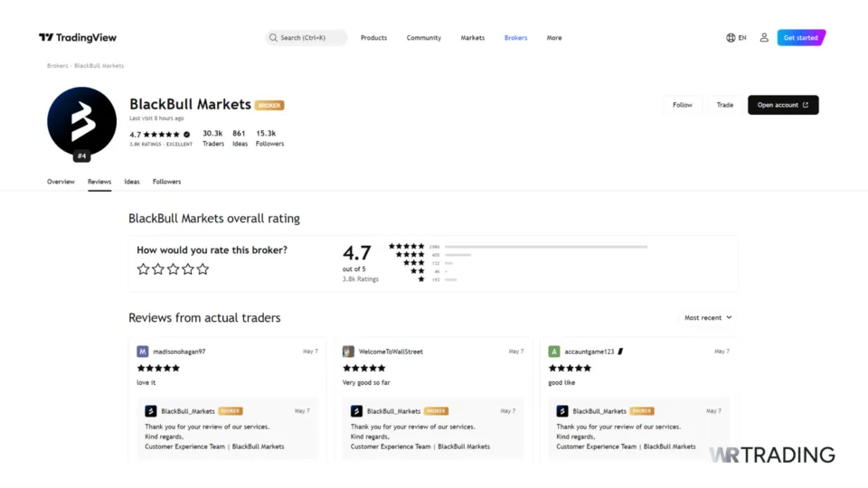Click the BlackBull_Markets reply icon in the first review
Image resolution: width=868 pixels, height=488 pixels.
click(151, 411)
